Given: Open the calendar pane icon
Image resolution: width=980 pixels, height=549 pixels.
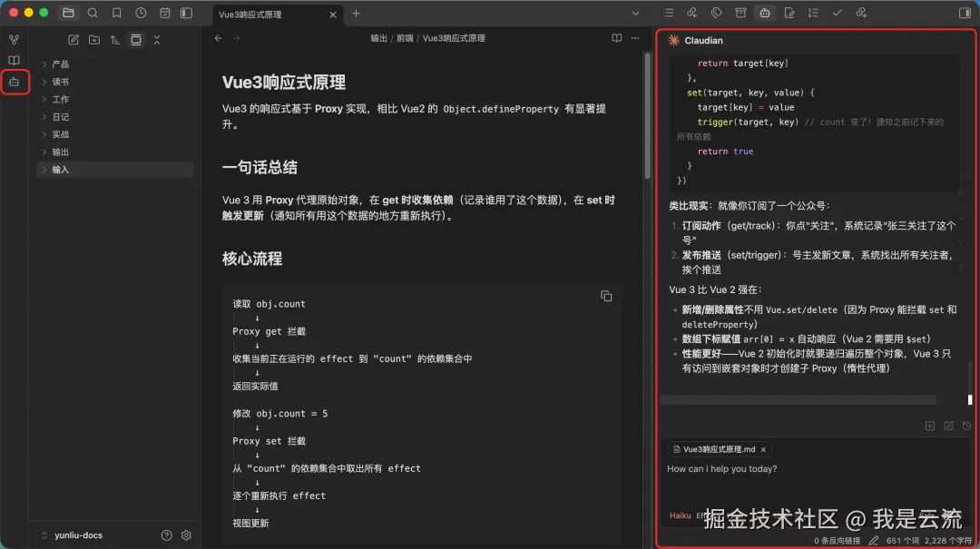Looking at the screenshot, I should click(x=164, y=13).
